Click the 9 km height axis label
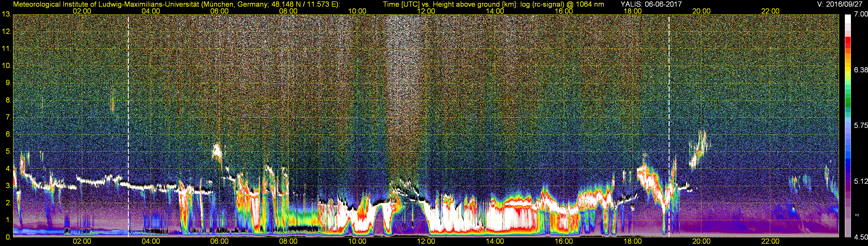868x246 pixels. [8, 83]
